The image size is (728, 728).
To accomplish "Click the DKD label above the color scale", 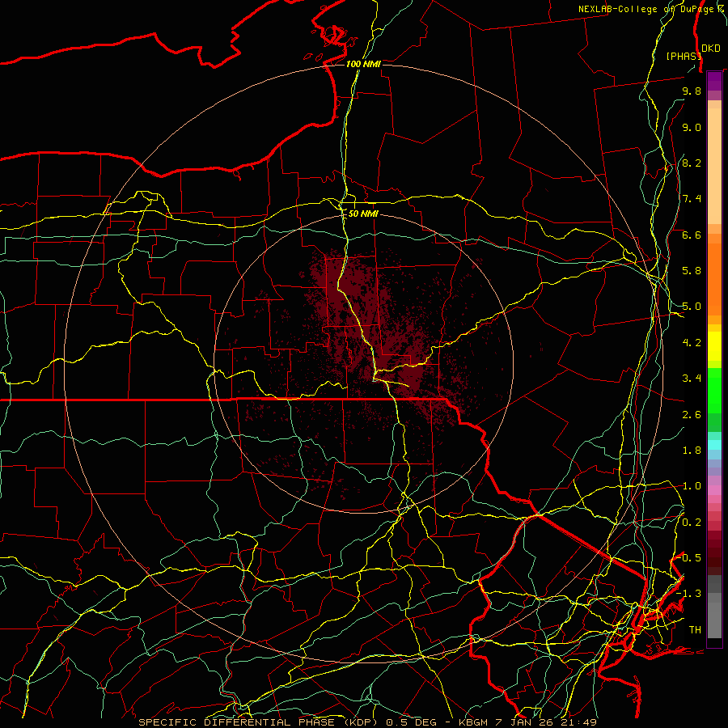I will [710, 49].
